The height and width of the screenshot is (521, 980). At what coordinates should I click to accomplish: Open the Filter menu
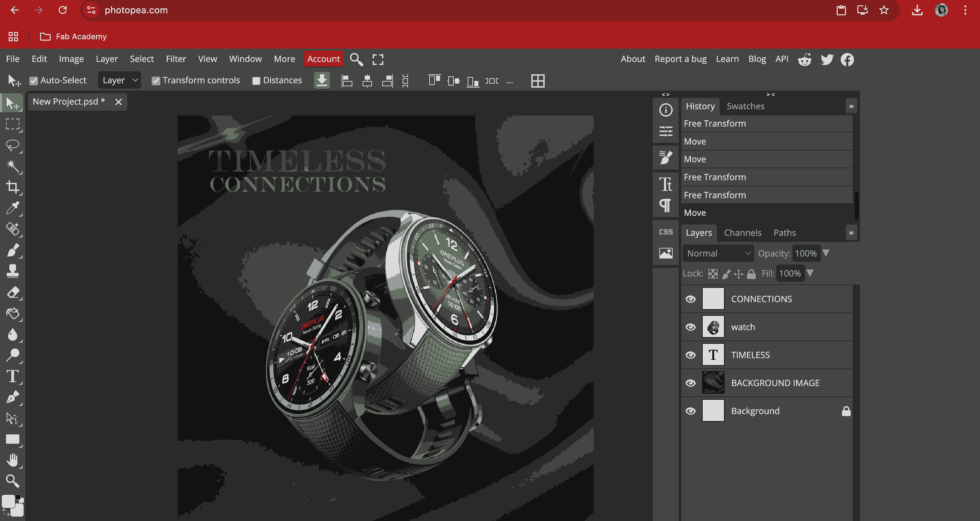[x=175, y=59]
